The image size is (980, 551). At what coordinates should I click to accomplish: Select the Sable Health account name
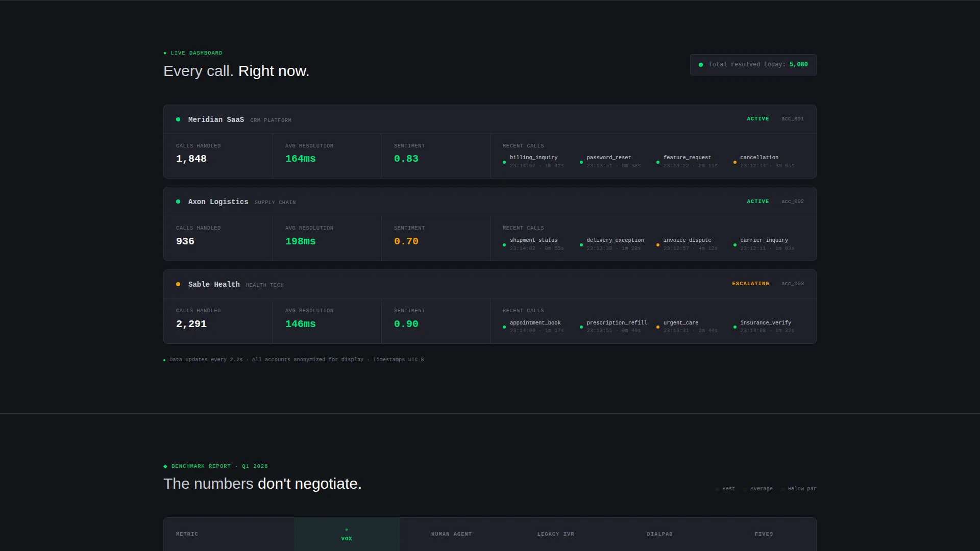(214, 285)
